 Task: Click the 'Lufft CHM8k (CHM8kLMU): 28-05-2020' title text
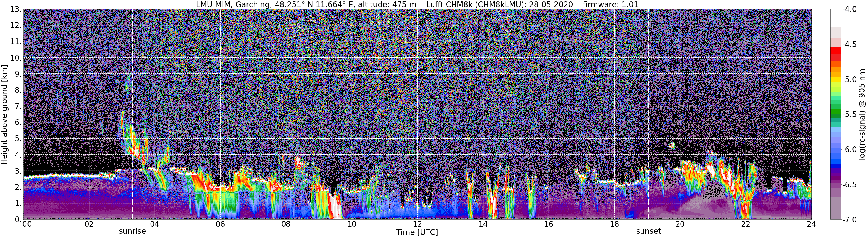point(500,4)
